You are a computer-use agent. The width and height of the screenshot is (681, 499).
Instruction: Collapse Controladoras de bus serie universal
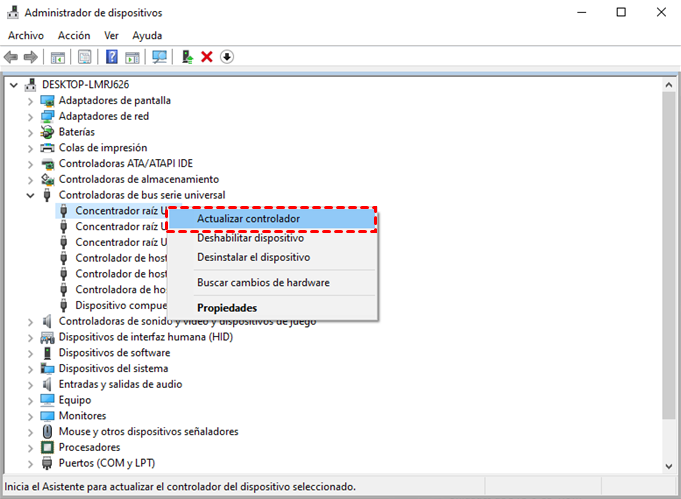tap(30, 195)
